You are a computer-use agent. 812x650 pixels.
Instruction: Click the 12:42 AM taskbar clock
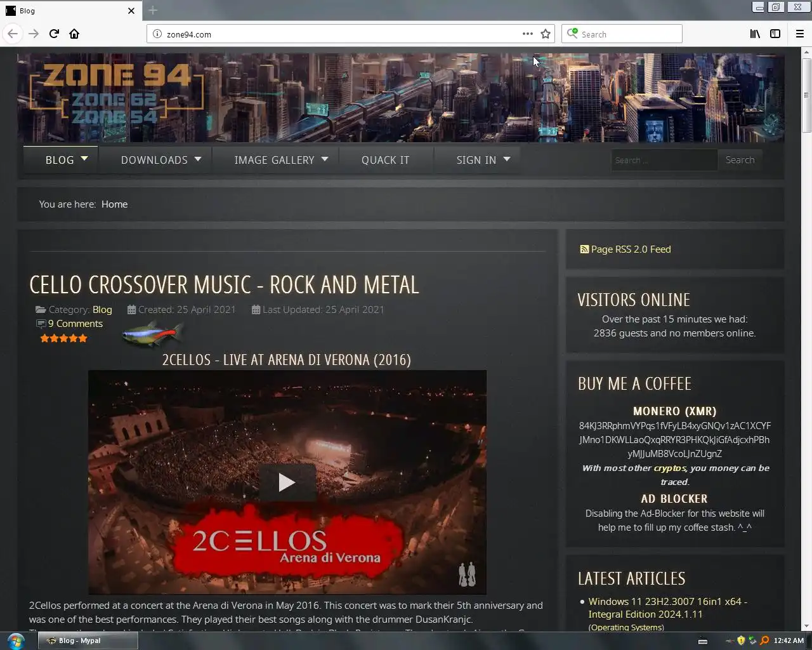point(789,640)
